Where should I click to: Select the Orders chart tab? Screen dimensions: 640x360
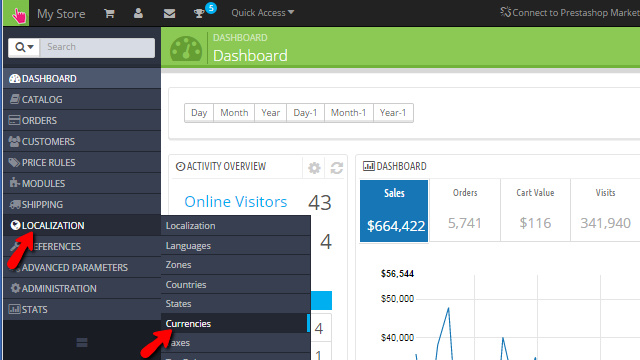coord(465,210)
